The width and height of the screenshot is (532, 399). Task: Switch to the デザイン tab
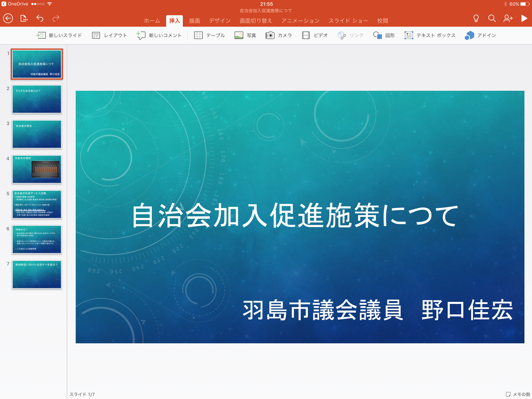click(220, 21)
